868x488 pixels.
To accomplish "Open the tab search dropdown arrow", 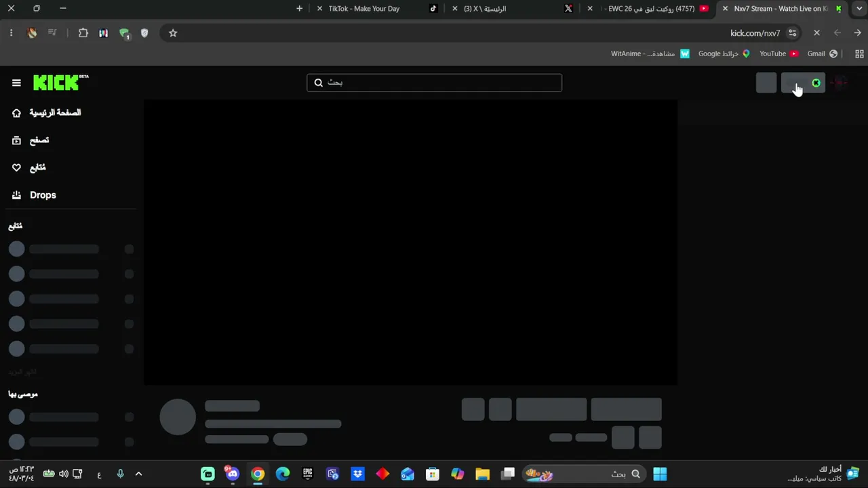I will [858, 9].
